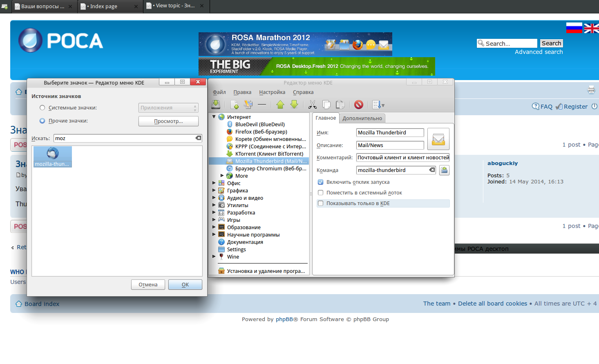Select BlueDevil entry in the menu tree
599x364 pixels.
point(260,124)
